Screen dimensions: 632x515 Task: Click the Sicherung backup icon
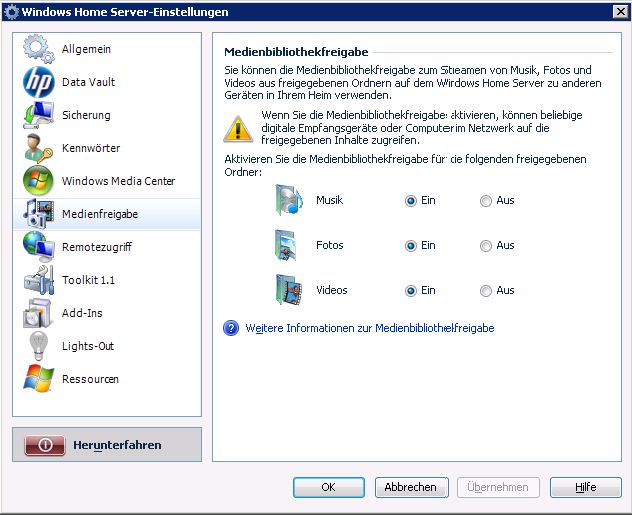[x=38, y=115]
